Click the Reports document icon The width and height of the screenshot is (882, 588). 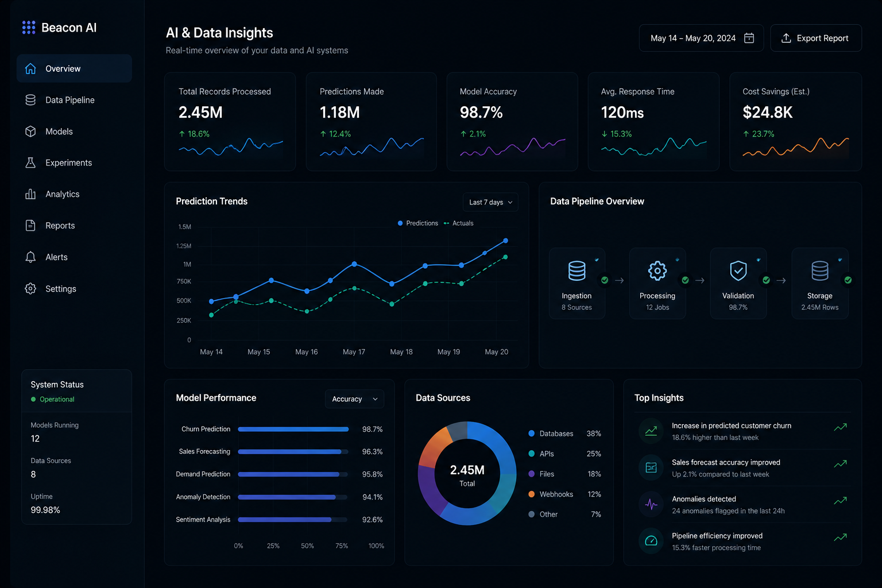point(30,226)
